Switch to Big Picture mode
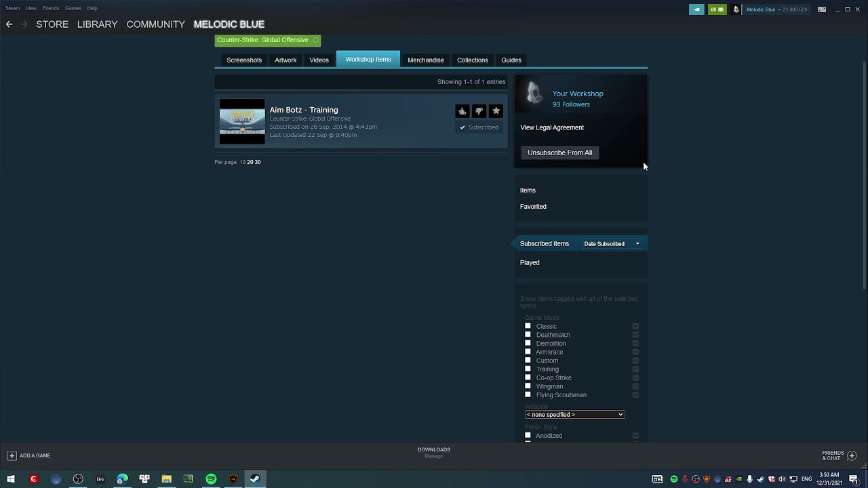The height and width of the screenshot is (488, 868). [x=822, y=9]
